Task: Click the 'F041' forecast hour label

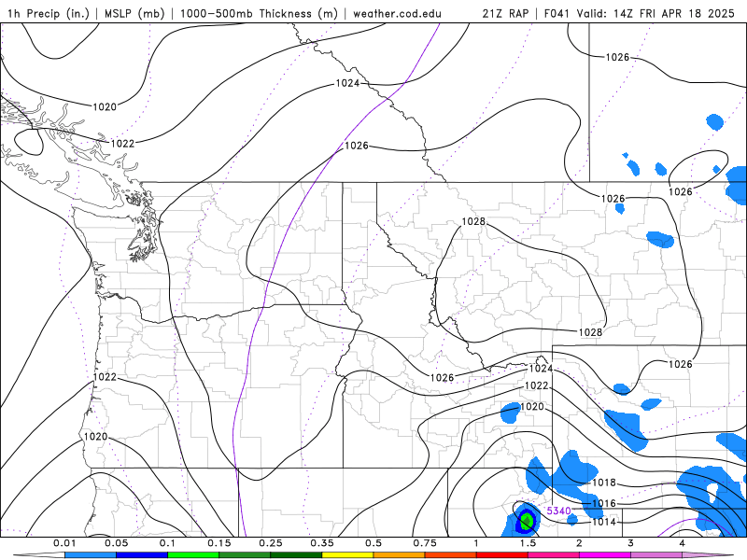Action: [557, 13]
